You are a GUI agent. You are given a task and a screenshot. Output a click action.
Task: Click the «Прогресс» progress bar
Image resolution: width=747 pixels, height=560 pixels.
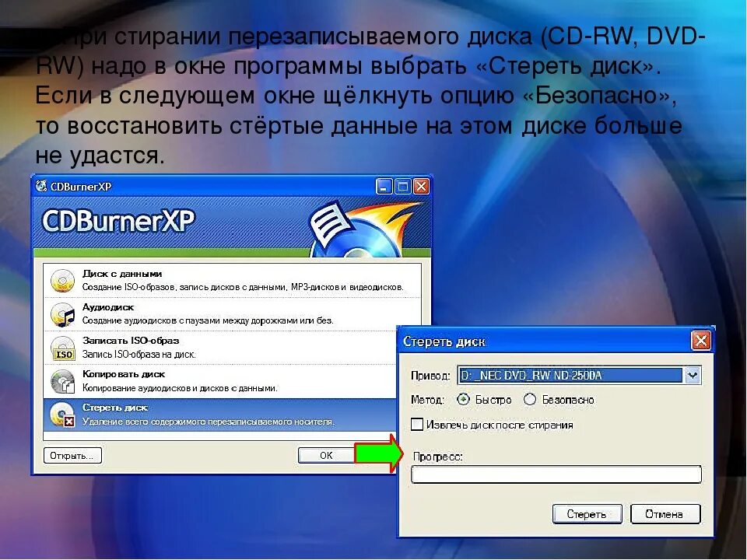coord(556,474)
